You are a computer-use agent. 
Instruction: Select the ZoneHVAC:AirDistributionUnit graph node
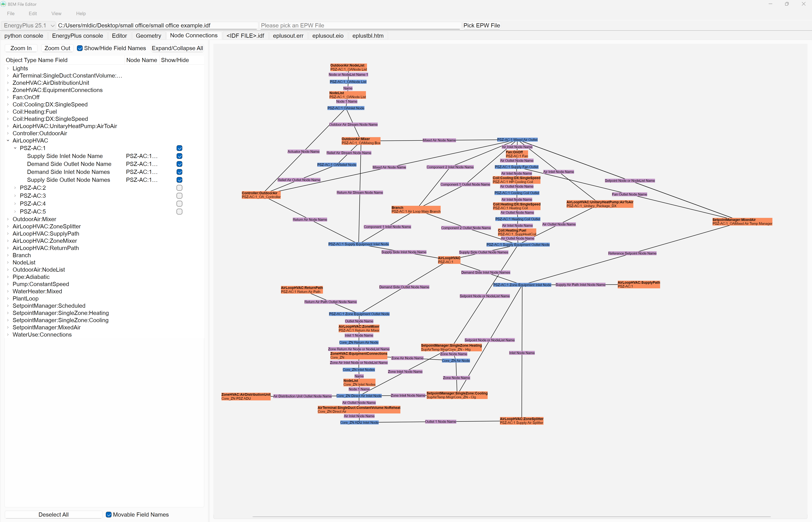point(246,397)
